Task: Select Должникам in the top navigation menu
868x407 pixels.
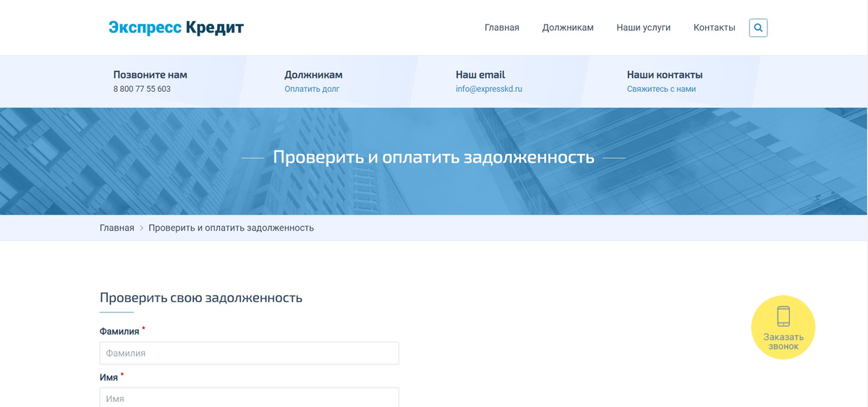Action: click(x=568, y=27)
